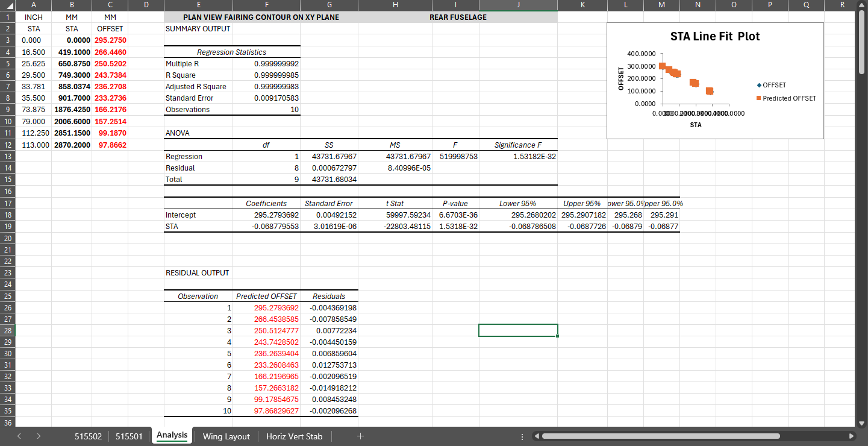868x446 pixels.
Task: Click the next sheet navigation arrow
Action: click(39, 436)
